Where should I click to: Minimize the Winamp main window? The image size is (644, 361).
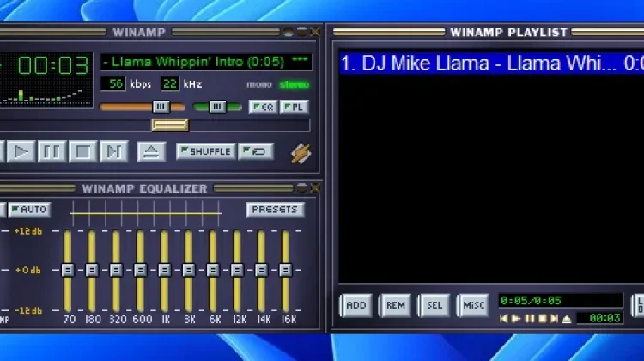[289, 32]
